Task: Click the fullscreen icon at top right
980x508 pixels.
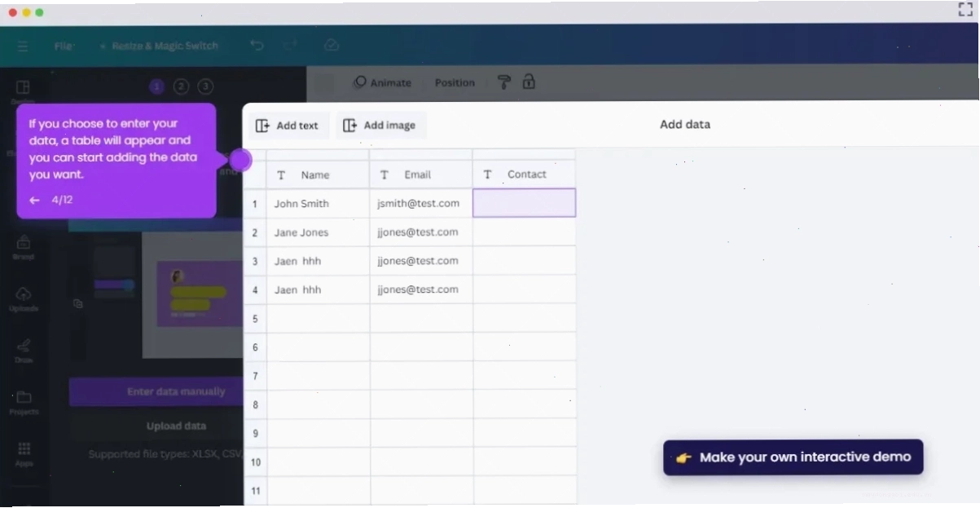Action: (x=965, y=11)
